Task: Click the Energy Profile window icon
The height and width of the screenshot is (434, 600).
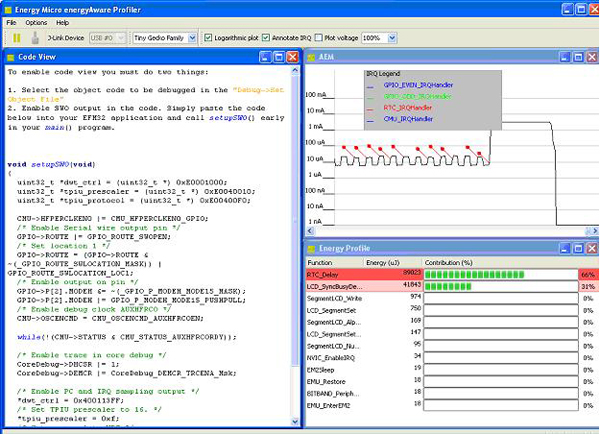Action: (x=313, y=247)
